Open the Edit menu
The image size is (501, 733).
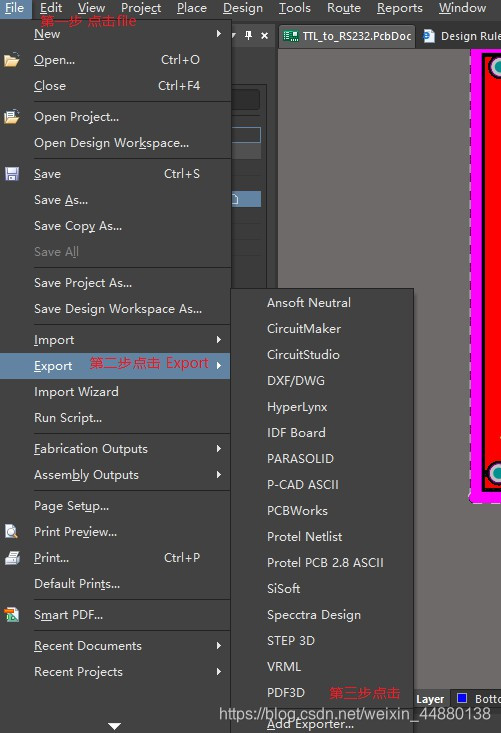coord(51,8)
